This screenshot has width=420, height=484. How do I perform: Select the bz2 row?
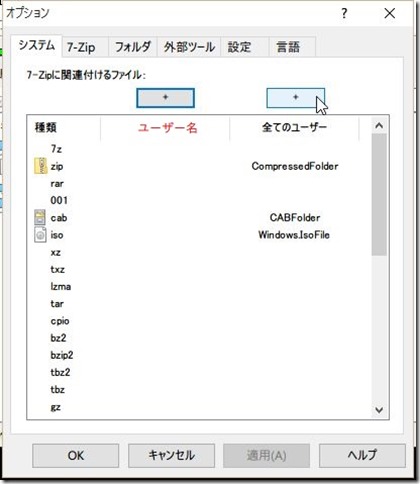[x=58, y=338]
